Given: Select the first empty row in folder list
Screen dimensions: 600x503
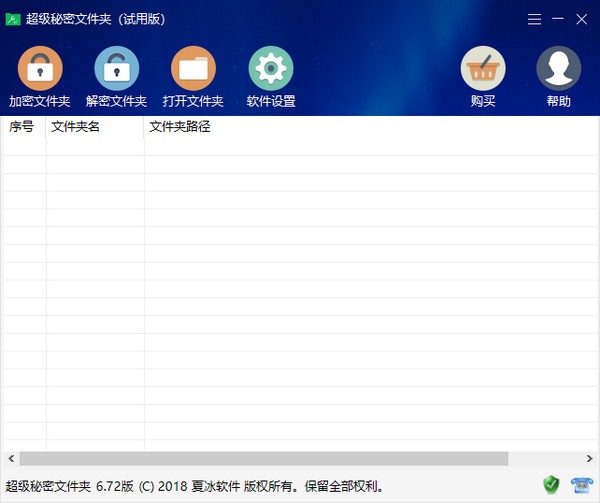Looking at the screenshot, I should 300,147.
